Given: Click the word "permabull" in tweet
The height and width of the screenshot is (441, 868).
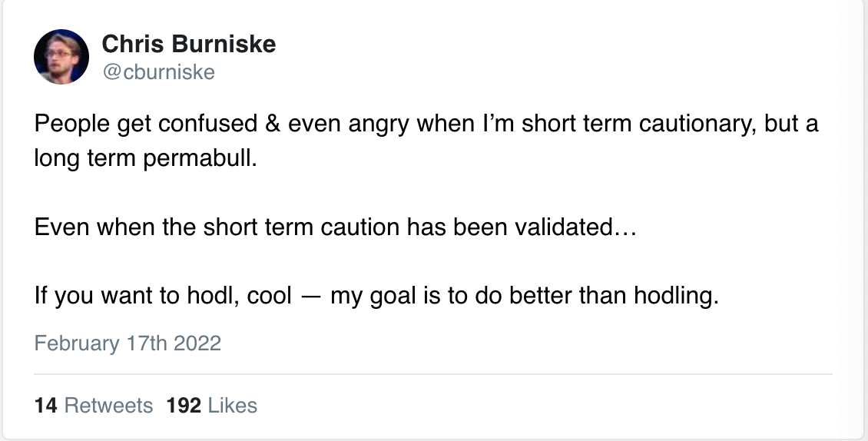Looking at the screenshot, I should pyautogui.click(x=198, y=158).
